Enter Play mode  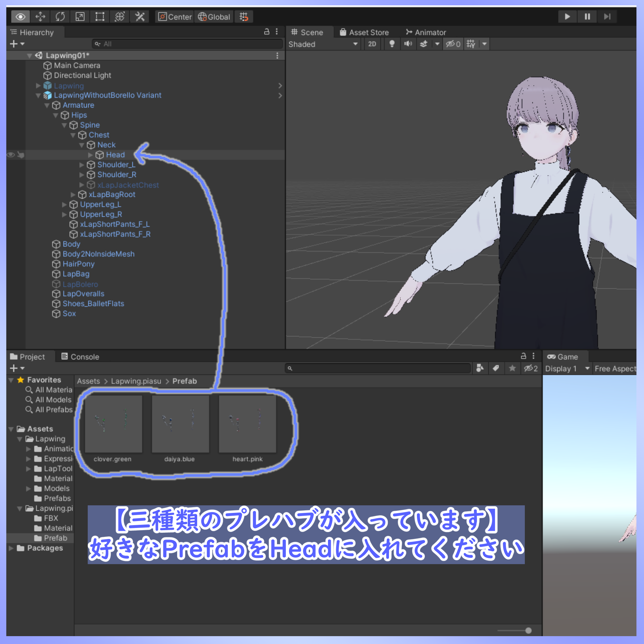pos(567,16)
